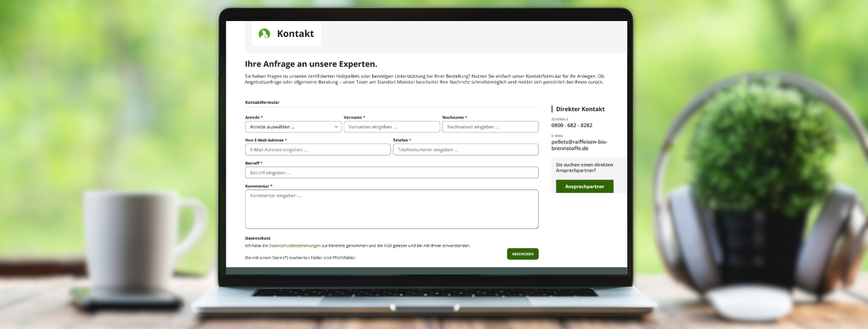
Task: Click the Zentrale phone number 0800 682 8282
Action: click(x=571, y=125)
